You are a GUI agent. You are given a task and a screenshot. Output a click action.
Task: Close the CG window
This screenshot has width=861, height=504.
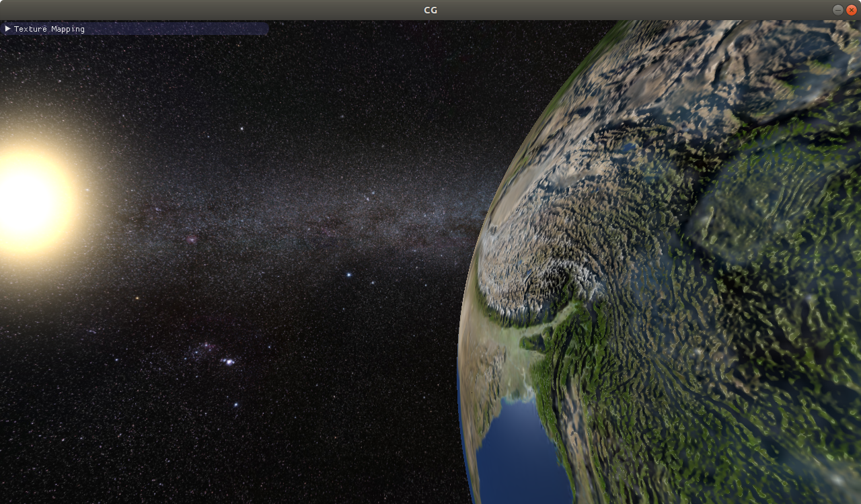(x=851, y=9)
